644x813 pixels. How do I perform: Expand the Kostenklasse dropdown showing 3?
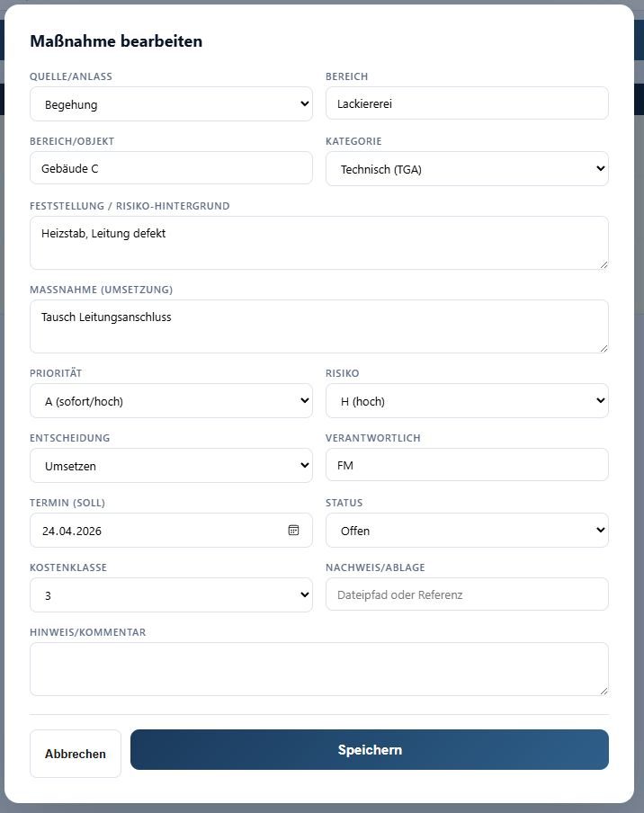coord(171,595)
